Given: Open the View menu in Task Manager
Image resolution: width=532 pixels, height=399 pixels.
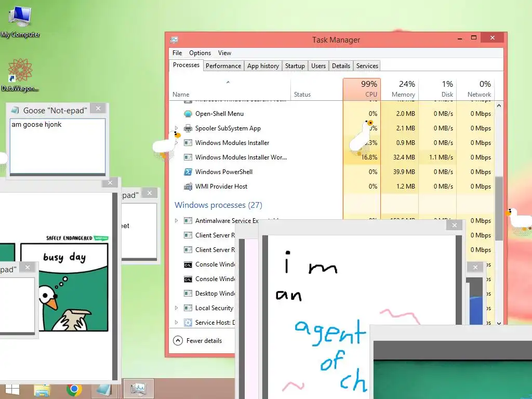Looking at the screenshot, I should (224, 53).
